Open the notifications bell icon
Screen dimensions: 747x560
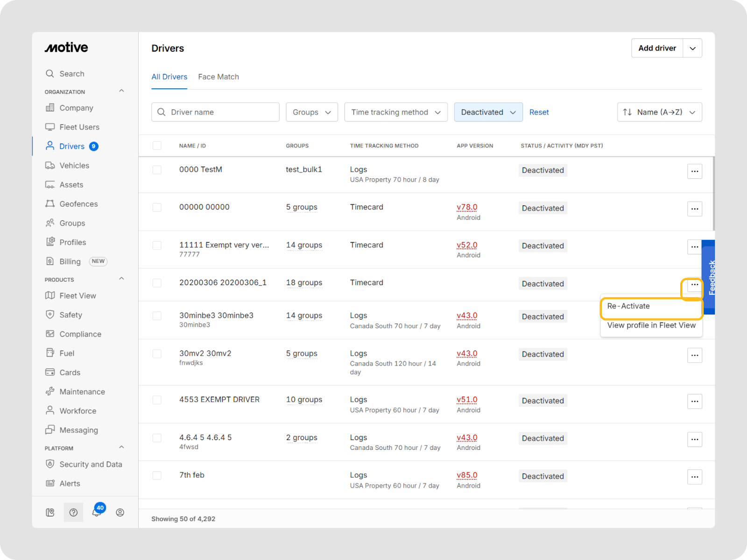pyautogui.click(x=97, y=513)
